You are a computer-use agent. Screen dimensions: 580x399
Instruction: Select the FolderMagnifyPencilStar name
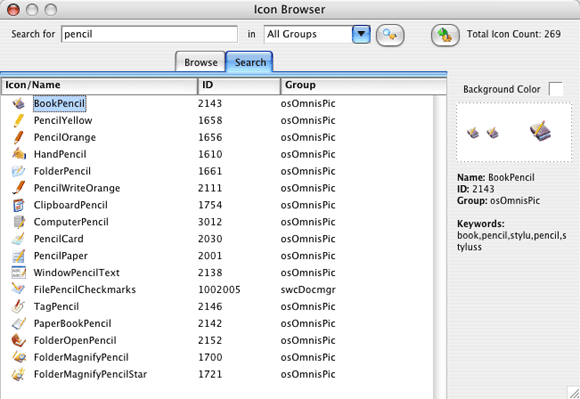[x=90, y=374]
